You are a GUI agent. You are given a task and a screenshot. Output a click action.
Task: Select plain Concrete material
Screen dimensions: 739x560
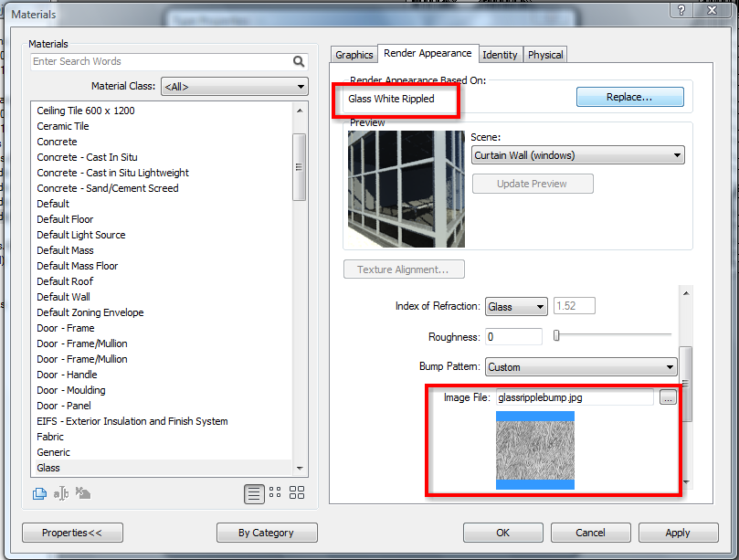tap(57, 142)
